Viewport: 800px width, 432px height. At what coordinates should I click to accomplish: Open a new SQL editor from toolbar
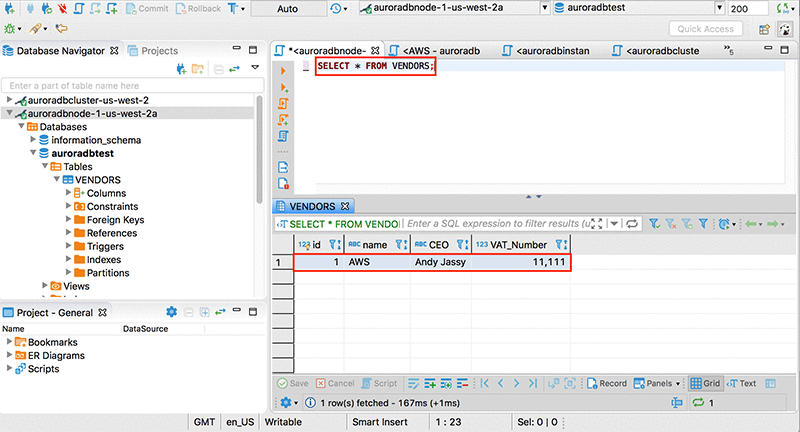(x=79, y=8)
